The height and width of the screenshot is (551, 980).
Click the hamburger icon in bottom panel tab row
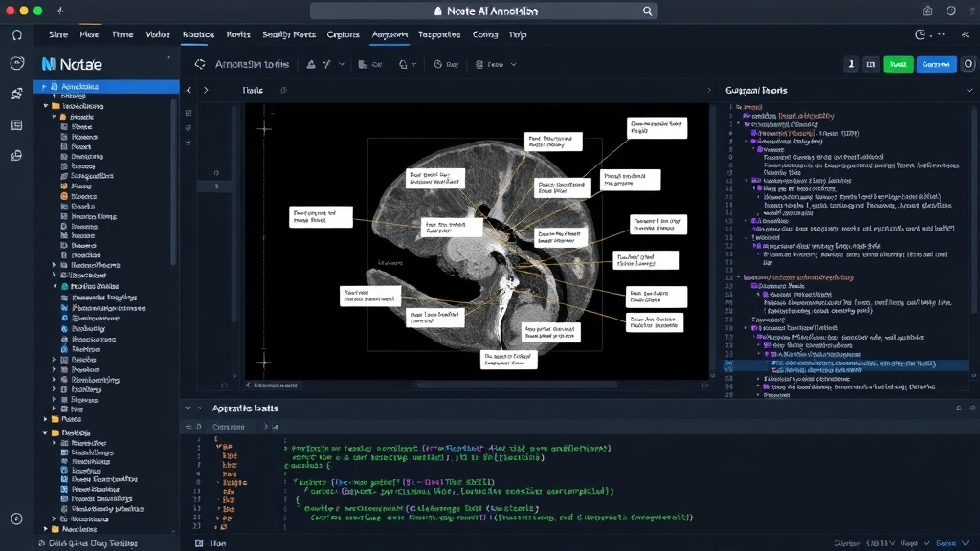tap(189, 427)
